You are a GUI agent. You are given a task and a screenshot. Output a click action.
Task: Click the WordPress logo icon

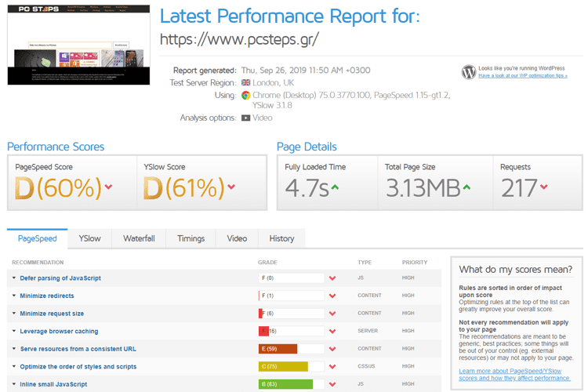click(x=468, y=71)
